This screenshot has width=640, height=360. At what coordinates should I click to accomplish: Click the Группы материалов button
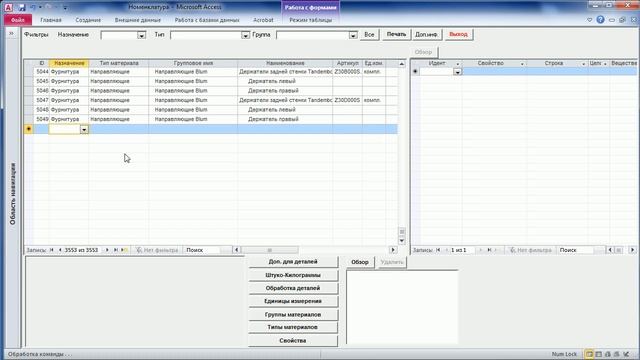coord(293,315)
